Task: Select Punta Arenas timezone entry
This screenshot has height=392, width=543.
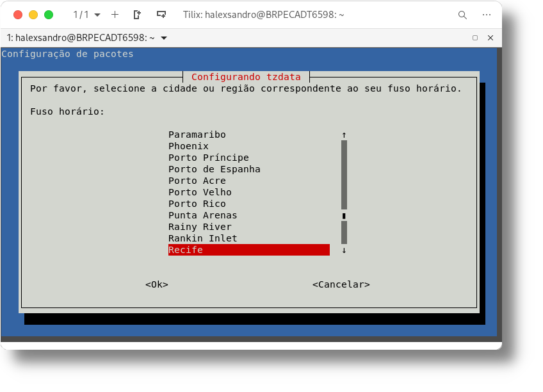Action: 202,215
